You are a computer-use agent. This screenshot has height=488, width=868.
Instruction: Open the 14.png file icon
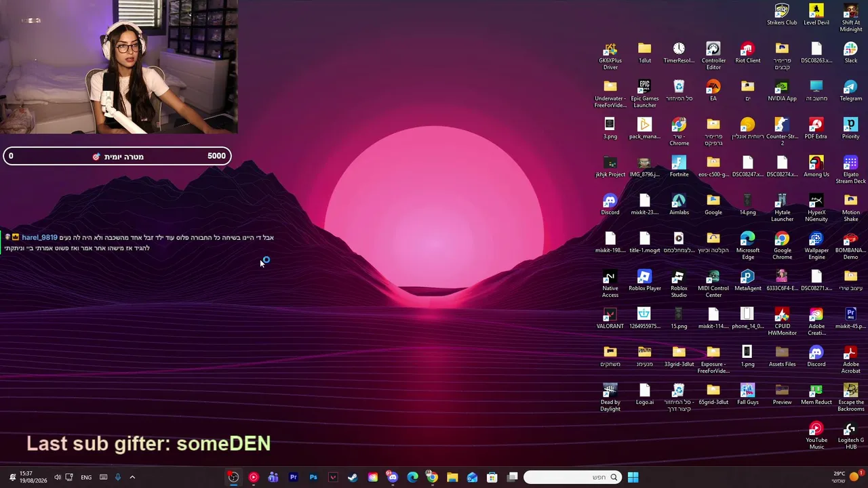tap(747, 204)
